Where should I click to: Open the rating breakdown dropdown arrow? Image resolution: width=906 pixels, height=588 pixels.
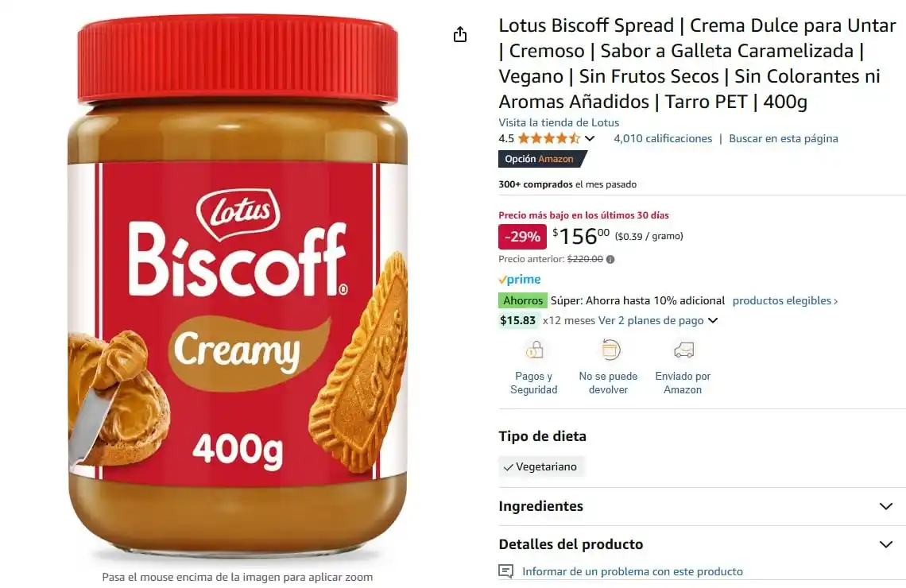pos(590,138)
